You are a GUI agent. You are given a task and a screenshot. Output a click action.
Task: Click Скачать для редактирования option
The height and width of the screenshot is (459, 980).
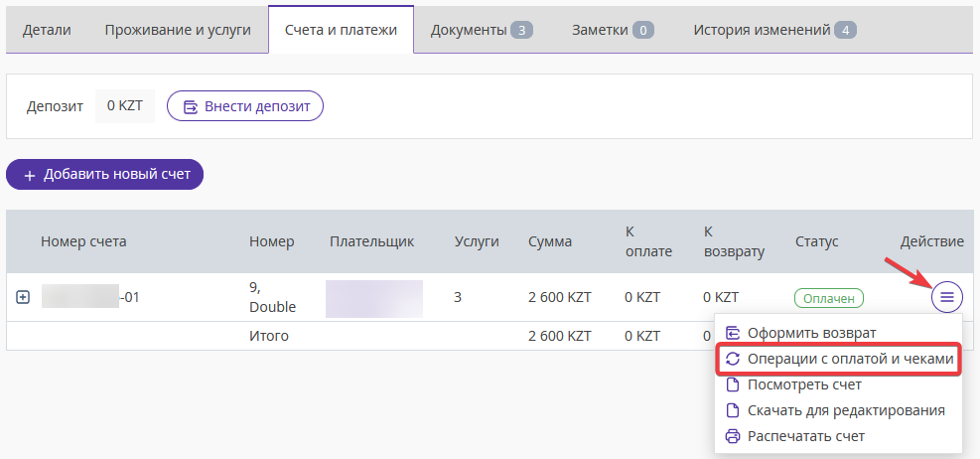845,410
